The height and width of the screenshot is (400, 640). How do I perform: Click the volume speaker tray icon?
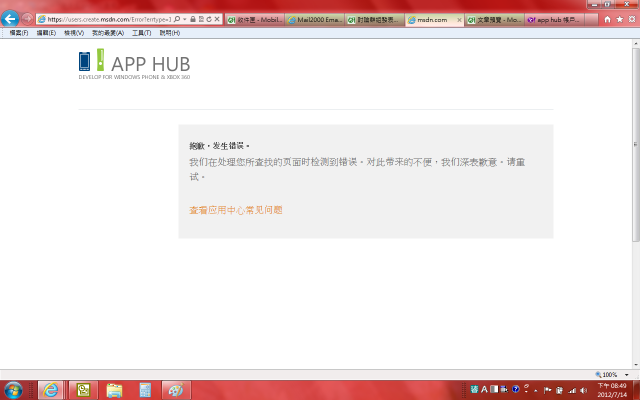pos(584,391)
